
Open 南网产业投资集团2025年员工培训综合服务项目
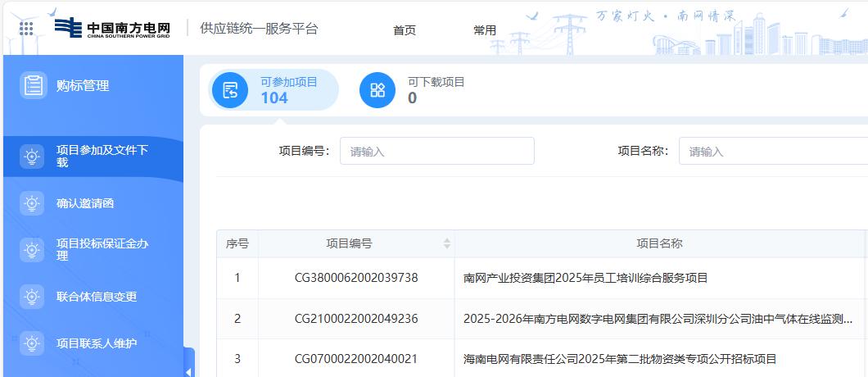coord(585,278)
